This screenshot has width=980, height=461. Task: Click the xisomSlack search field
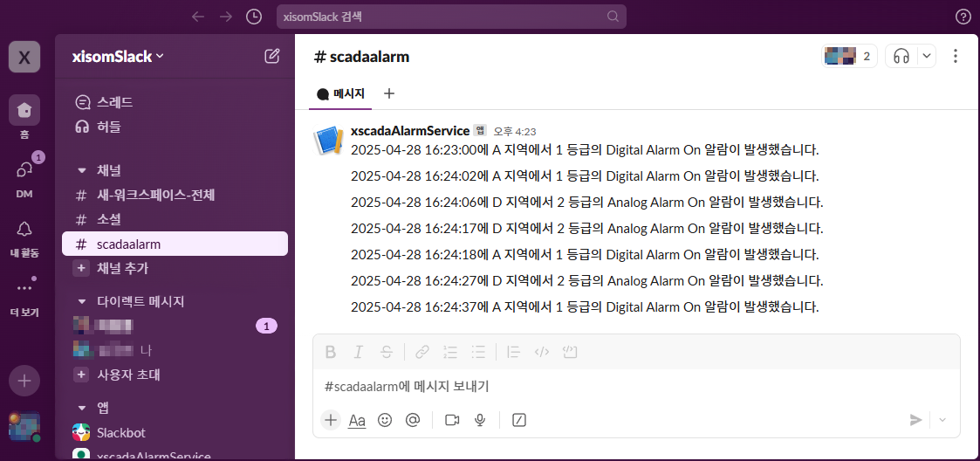click(x=451, y=17)
